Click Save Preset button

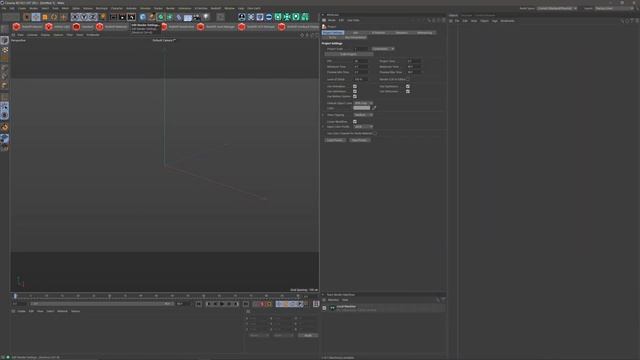point(360,140)
